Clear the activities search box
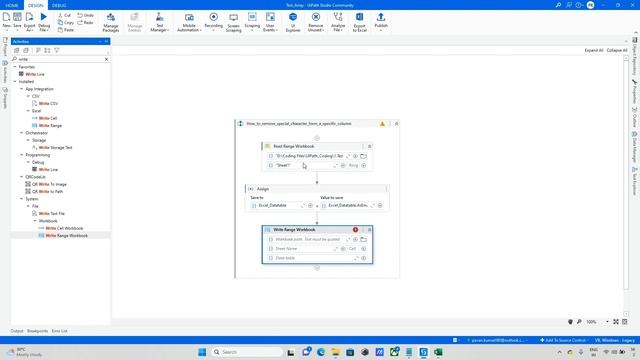Viewport: 640px width, 360px height. click(x=107, y=59)
